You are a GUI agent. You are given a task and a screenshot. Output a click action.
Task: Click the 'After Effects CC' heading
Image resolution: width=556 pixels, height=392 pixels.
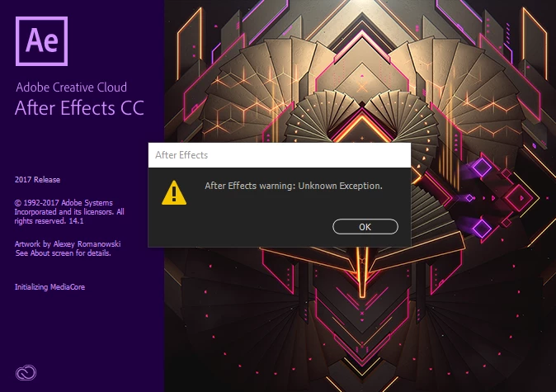[x=79, y=108]
